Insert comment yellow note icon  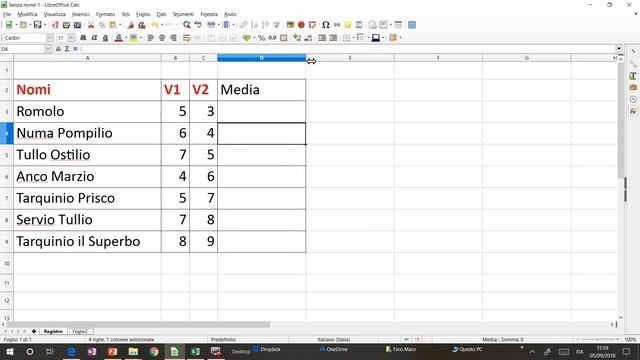click(348, 25)
